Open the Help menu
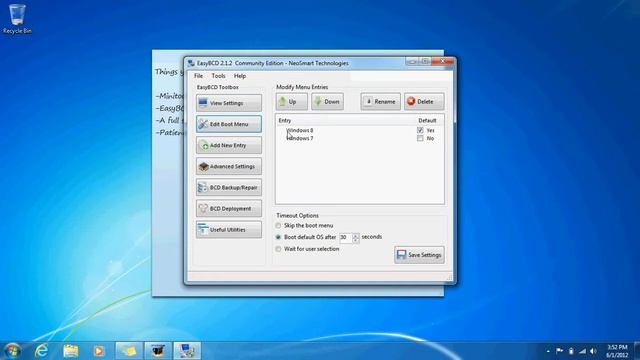 pyautogui.click(x=240, y=76)
